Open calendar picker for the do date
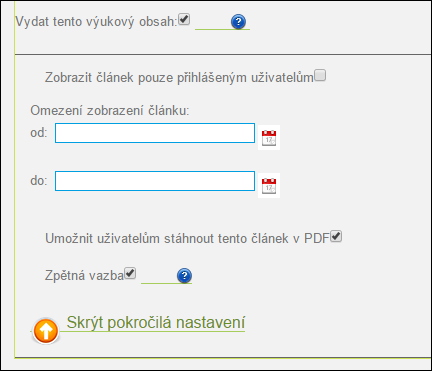 click(x=269, y=185)
